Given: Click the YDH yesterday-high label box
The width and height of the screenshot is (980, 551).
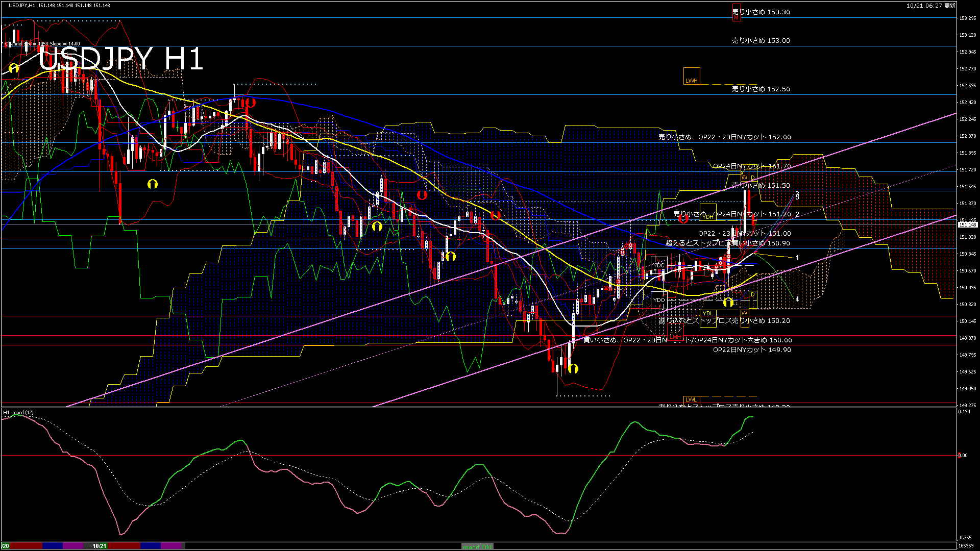Looking at the screenshot, I should pos(707,217).
